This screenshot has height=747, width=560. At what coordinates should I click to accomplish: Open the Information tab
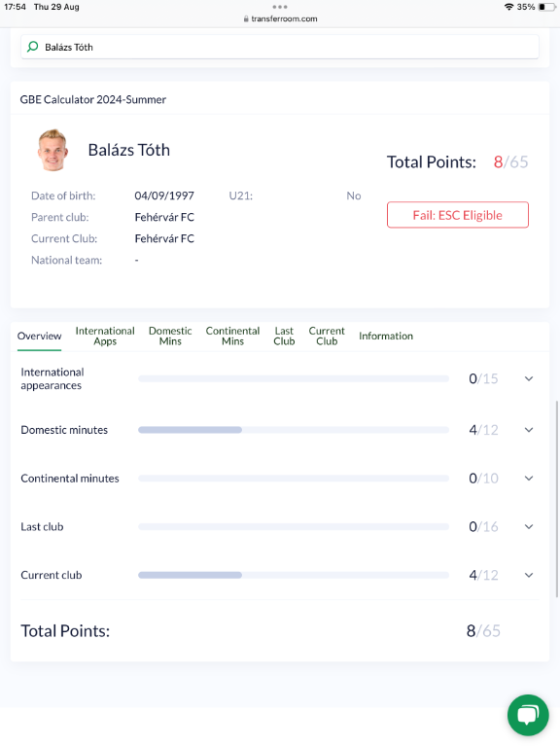pyautogui.click(x=386, y=336)
